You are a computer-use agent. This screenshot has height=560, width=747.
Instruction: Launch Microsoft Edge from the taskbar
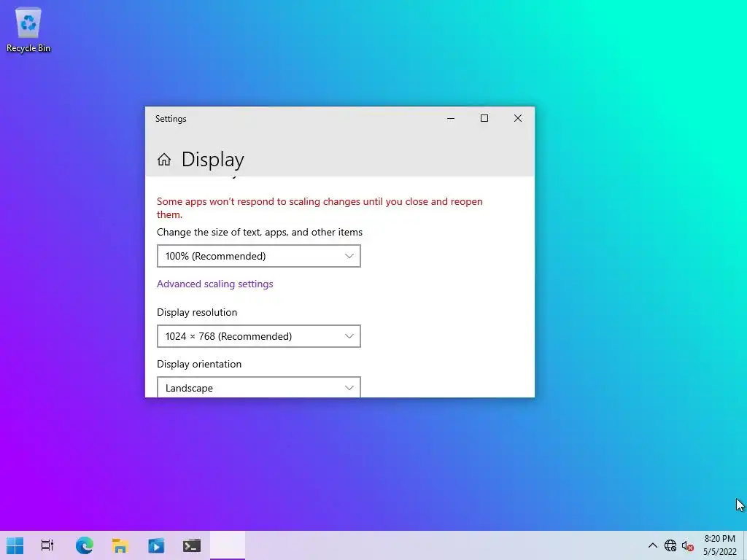(x=85, y=545)
